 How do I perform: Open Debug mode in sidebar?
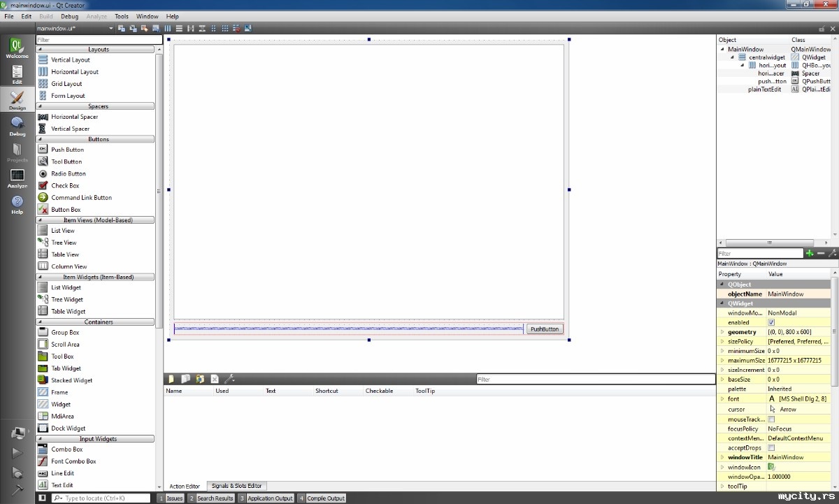tap(17, 127)
